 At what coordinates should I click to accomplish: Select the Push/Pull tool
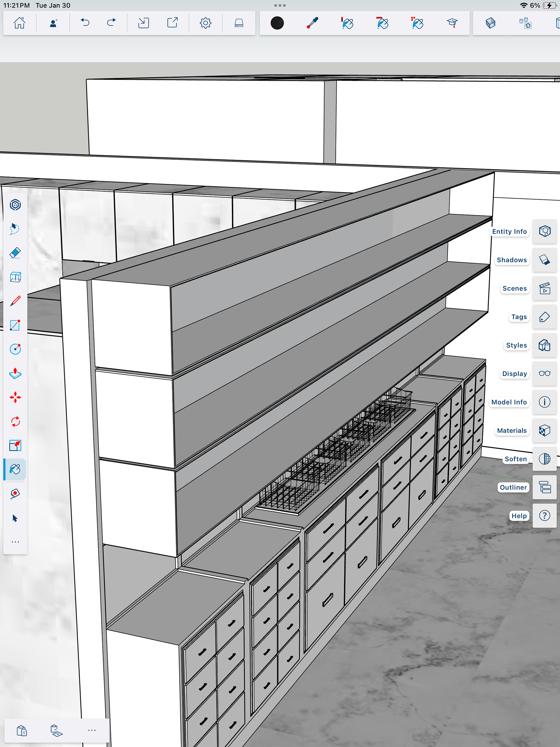coord(15,373)
